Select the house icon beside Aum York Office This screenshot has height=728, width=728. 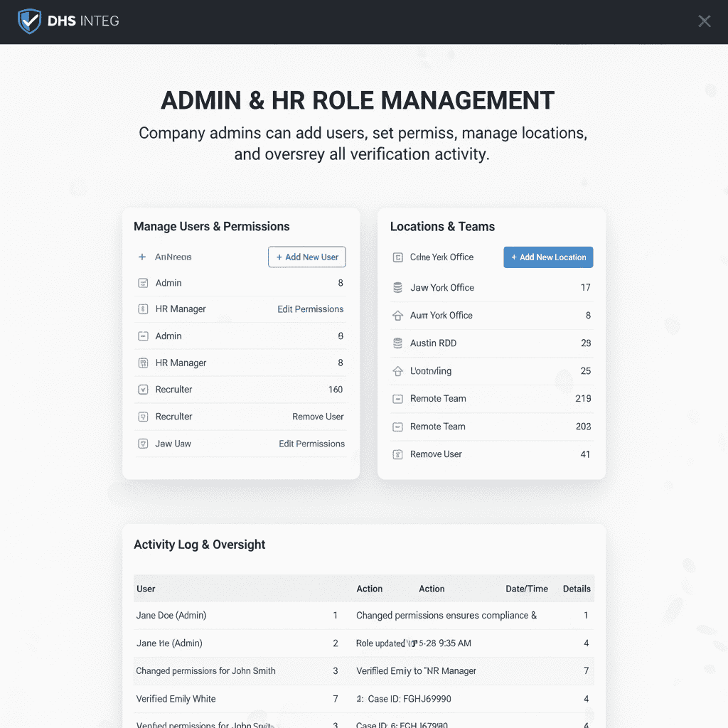(x=397, y=316)
